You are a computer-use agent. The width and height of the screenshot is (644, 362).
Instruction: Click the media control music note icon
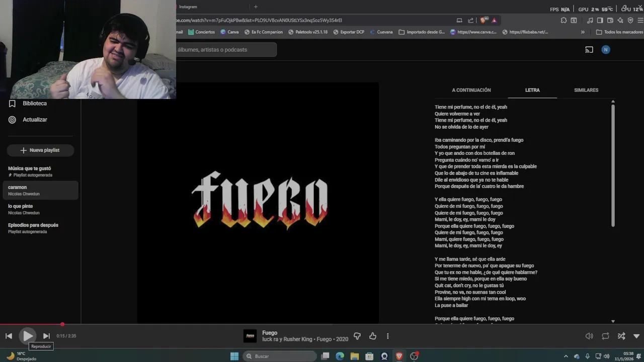point(590,20)
